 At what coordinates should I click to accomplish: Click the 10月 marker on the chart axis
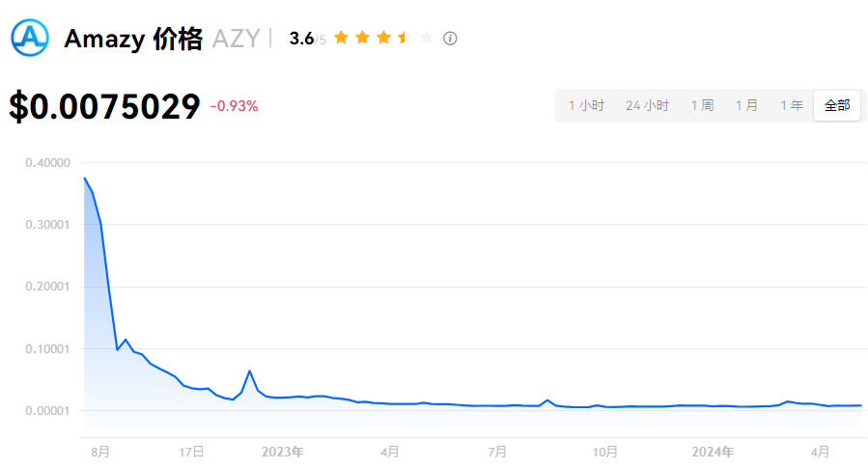605,451
